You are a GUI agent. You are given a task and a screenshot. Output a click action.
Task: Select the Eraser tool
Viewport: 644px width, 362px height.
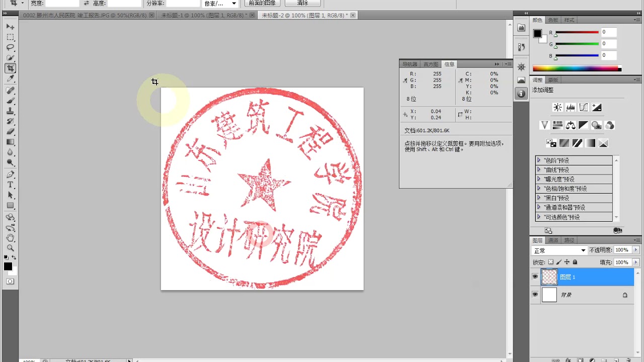(10, 132)
